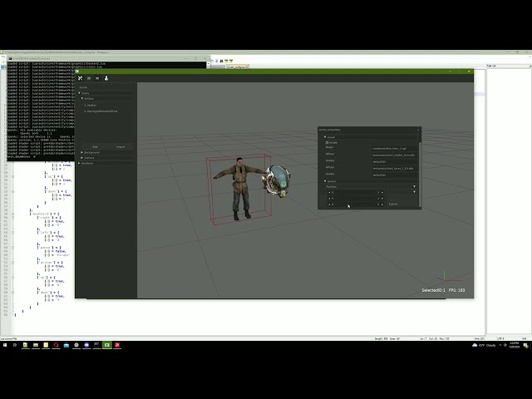Toggle the Visible checkbox in Entity properties
This screenshot has width=532, height=399.
pos(327,143)
